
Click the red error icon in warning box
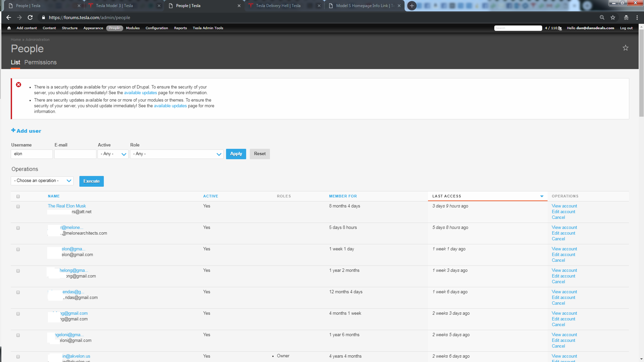pyautogui.click(x=19, y=84)
